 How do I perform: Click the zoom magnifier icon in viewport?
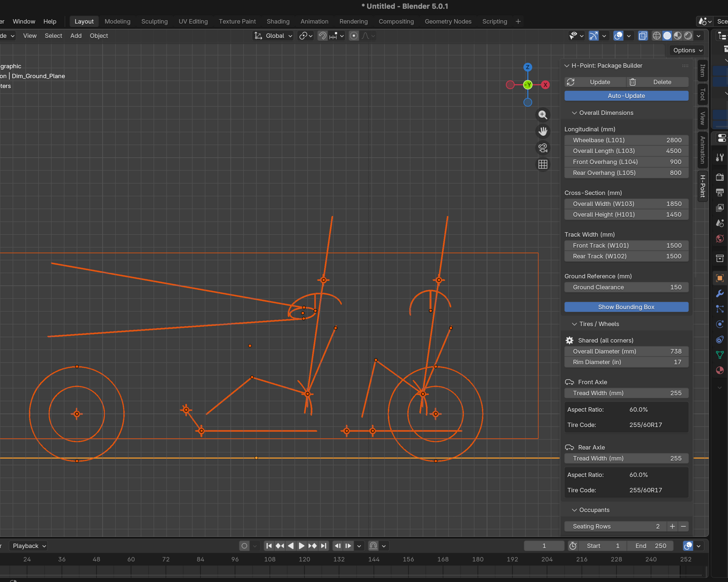coord(543,115)
